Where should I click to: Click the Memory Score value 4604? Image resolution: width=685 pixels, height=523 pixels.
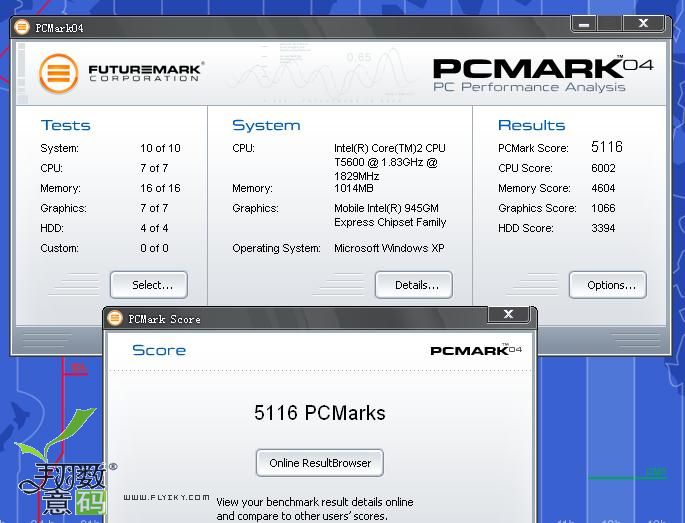coord(603,188)
